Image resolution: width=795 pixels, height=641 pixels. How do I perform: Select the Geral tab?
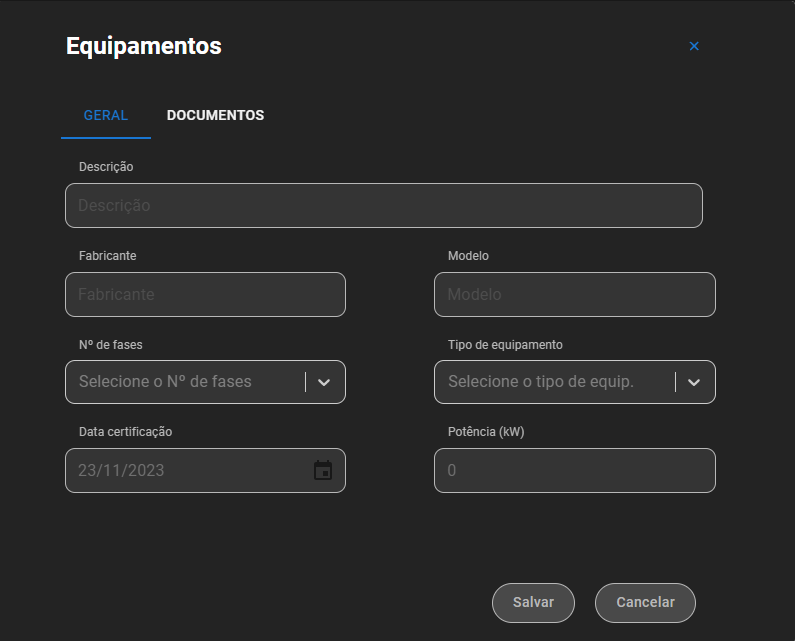pyautogui.click(x=105, y=115)
